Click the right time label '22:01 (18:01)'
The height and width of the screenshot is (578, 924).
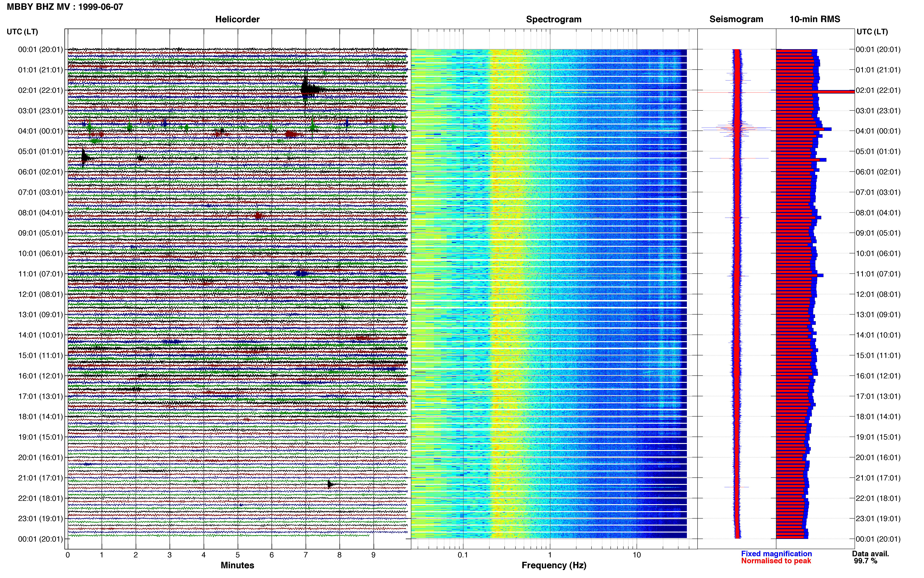tap(878, 498)
